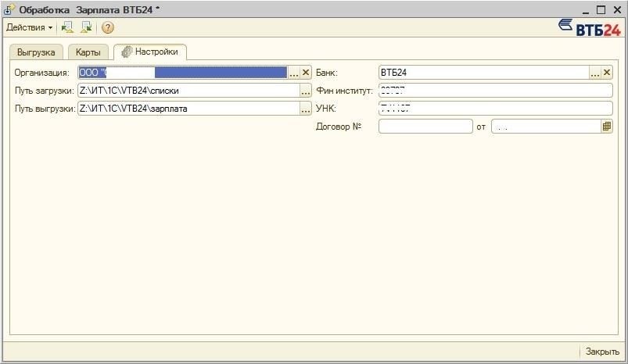Click the Путь выгрузки path field
This screenshot has width=628, height=364.
point(188,109)
